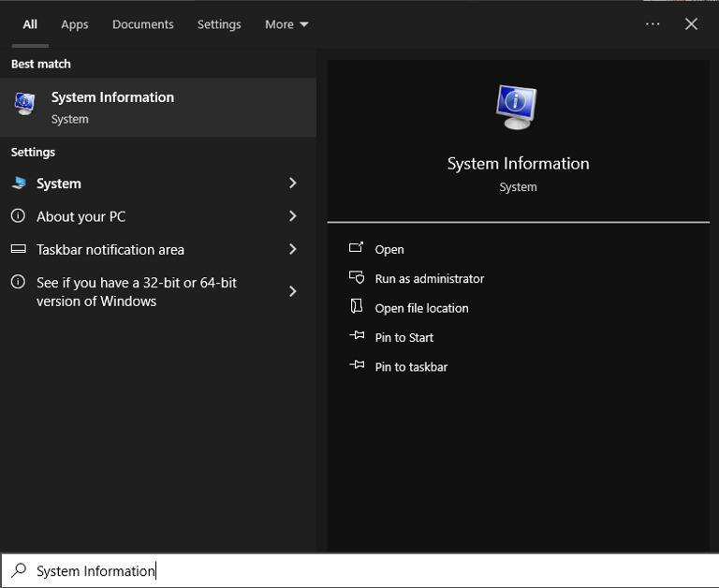Click the 32-bit or 64-bit info icon
The image size is (719, 588).
pyautogui.click(x=18, y=282)
